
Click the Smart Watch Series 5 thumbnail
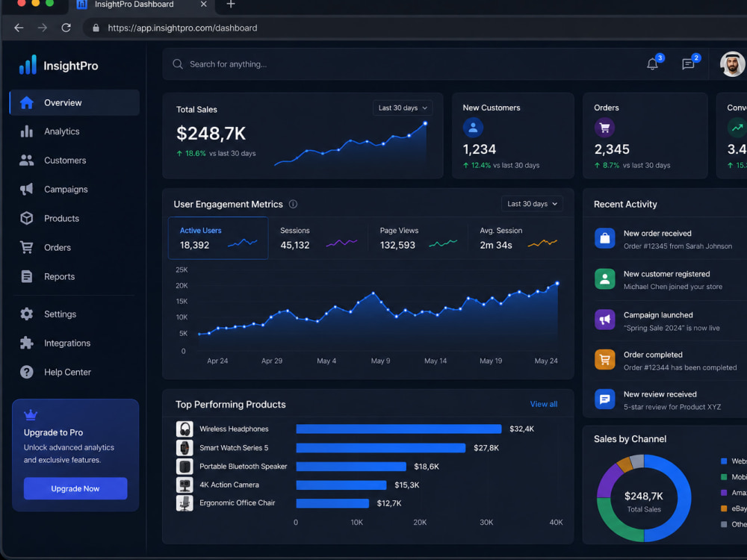pyautogui.click(x=185, y=448)
